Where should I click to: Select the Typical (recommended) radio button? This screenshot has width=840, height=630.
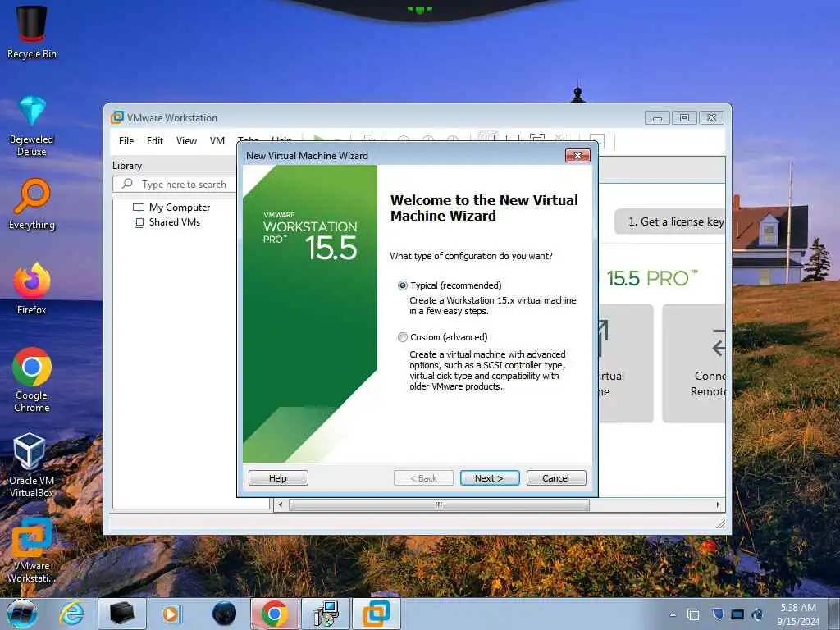point(402,285)
